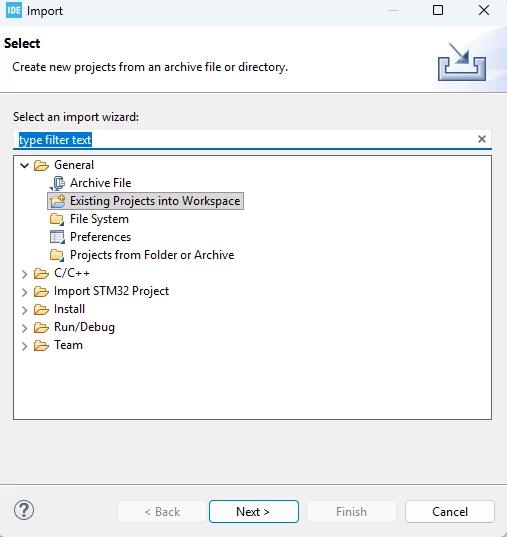Collapse the General category
The height and width of the screenshot is (537, 507).
24,166
